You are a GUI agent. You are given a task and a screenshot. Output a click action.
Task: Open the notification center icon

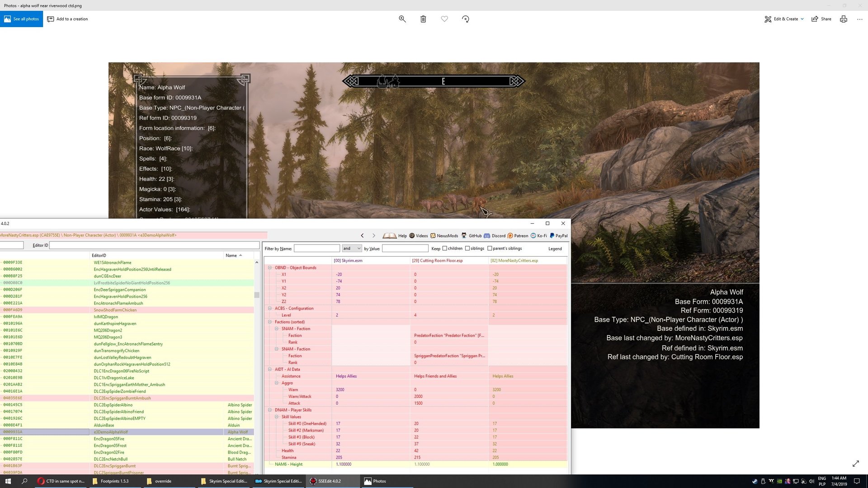click(856, 481)
